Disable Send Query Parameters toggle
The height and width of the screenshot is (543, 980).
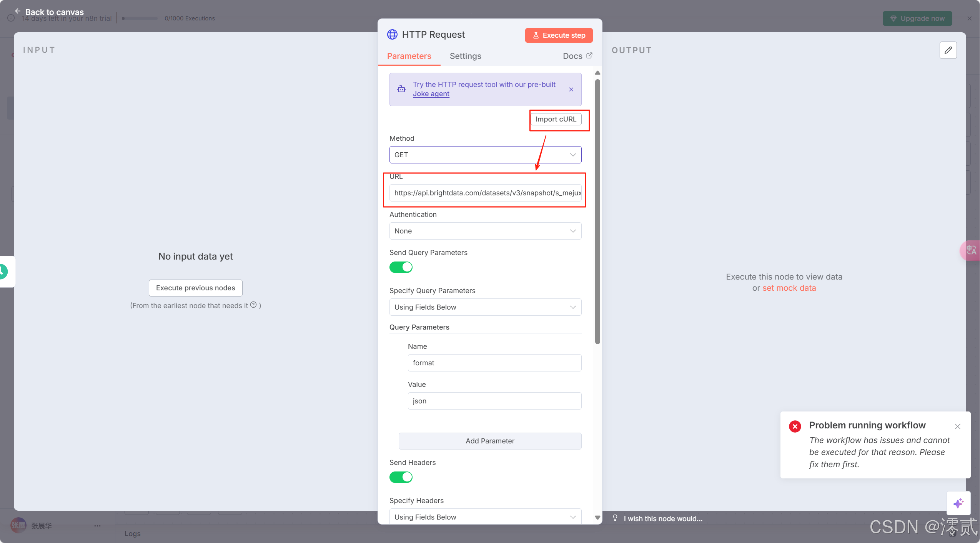[401, 267]
